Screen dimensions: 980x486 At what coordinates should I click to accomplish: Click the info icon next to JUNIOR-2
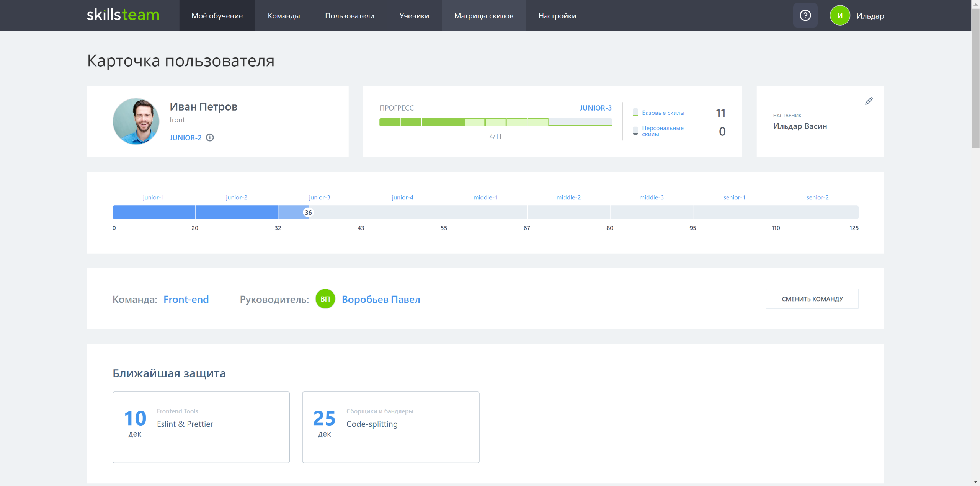(x=210, y=138)
